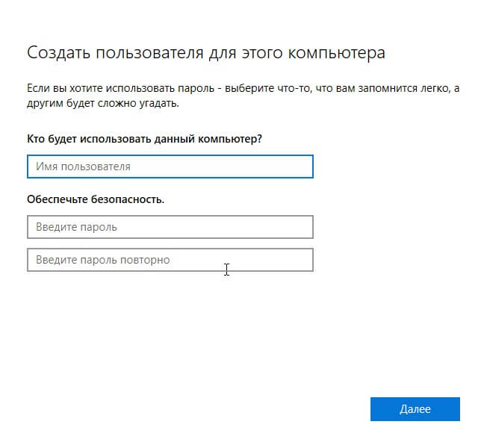
Task: Click the word компьютера in the title
Action: 336,54
